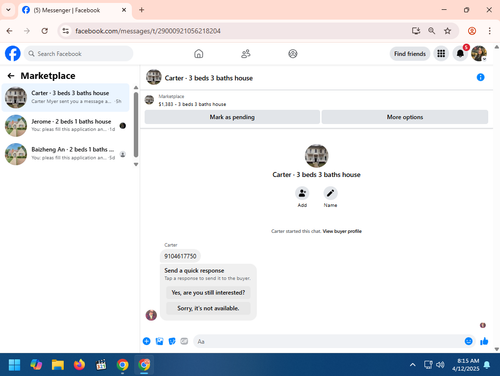Send quick response Sorry, it's not available.
500x376 pixels.
tap(208, 308)
